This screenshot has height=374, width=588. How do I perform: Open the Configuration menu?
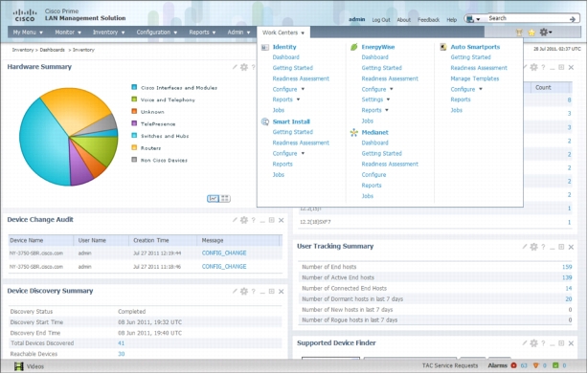click(x=157, y=33)
